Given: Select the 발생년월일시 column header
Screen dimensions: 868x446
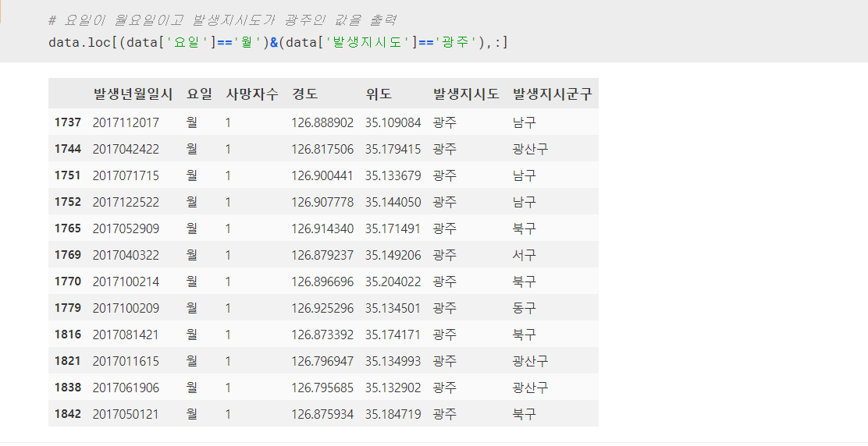Looking at the screenshot, I should [x=133, y=94].
